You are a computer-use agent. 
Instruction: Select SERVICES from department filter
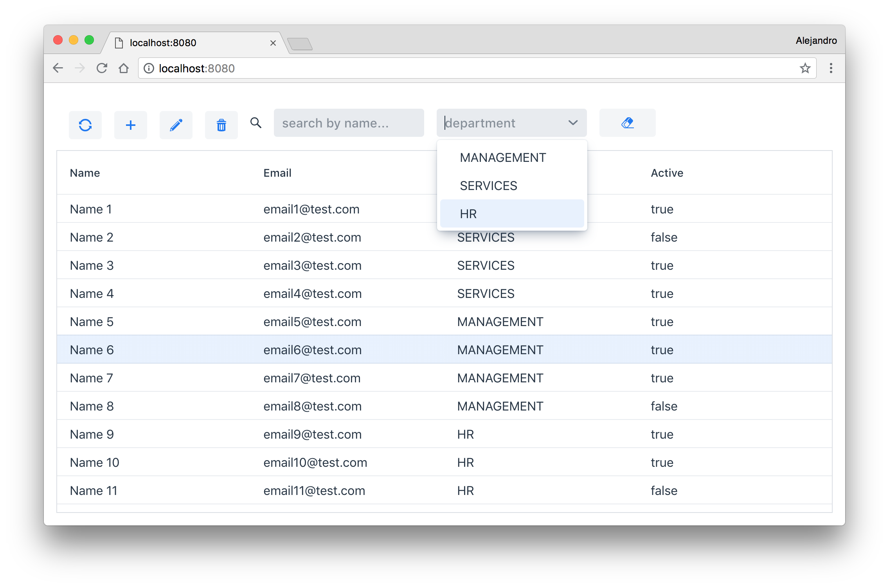(x=489, y=185)
